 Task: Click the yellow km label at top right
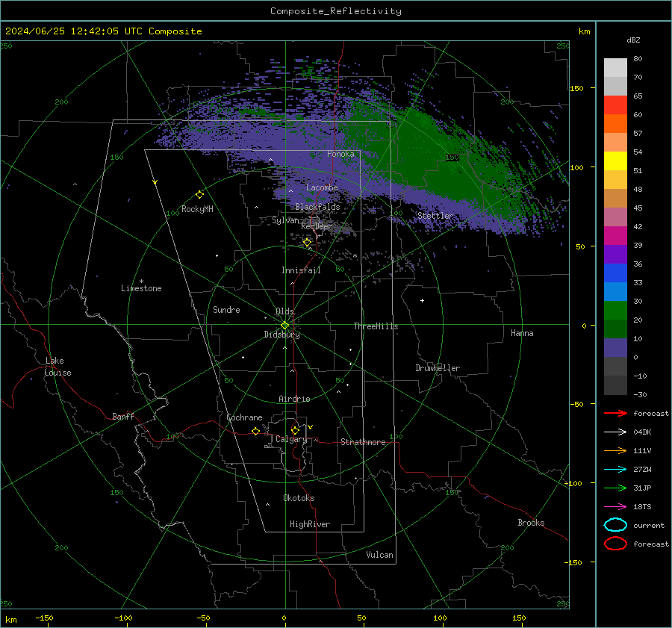point(584,31)
